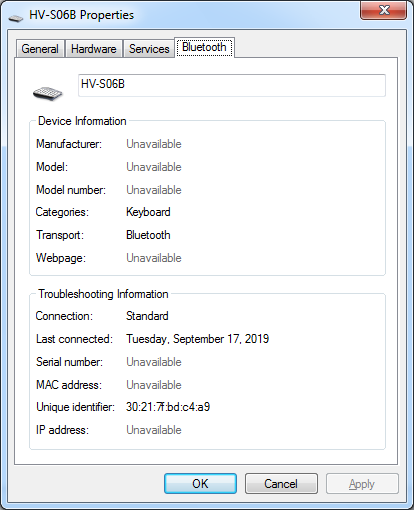Click the HV-S06B Properties title text
The width and height of the screenshot is (414, 510).
tap(81, 15)
